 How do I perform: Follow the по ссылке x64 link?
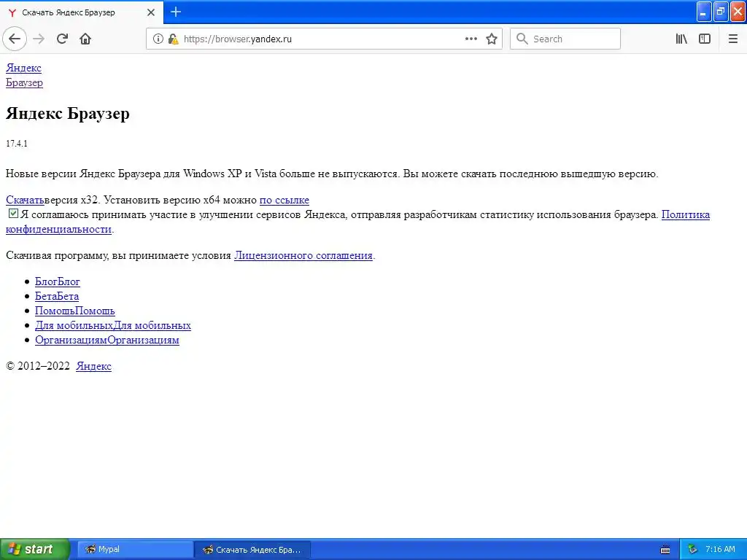pos(285,200)
